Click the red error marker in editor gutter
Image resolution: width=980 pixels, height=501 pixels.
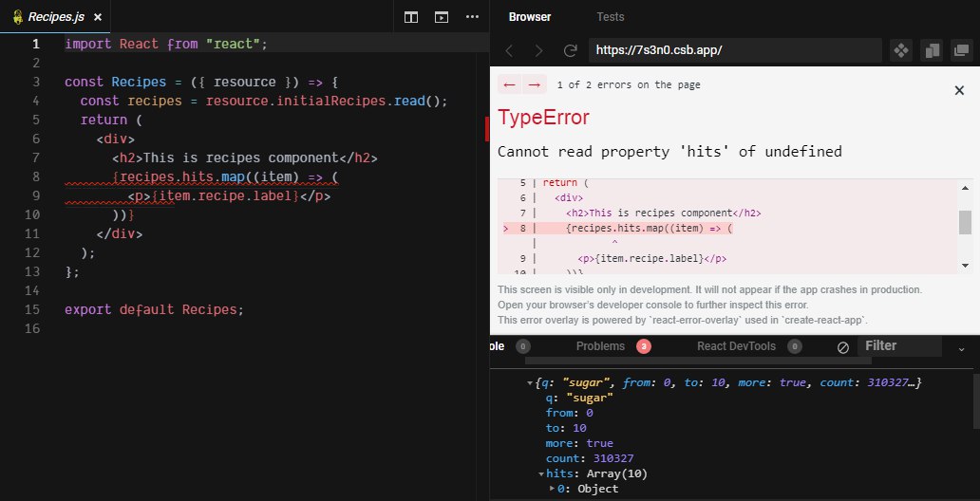point(487,129)
